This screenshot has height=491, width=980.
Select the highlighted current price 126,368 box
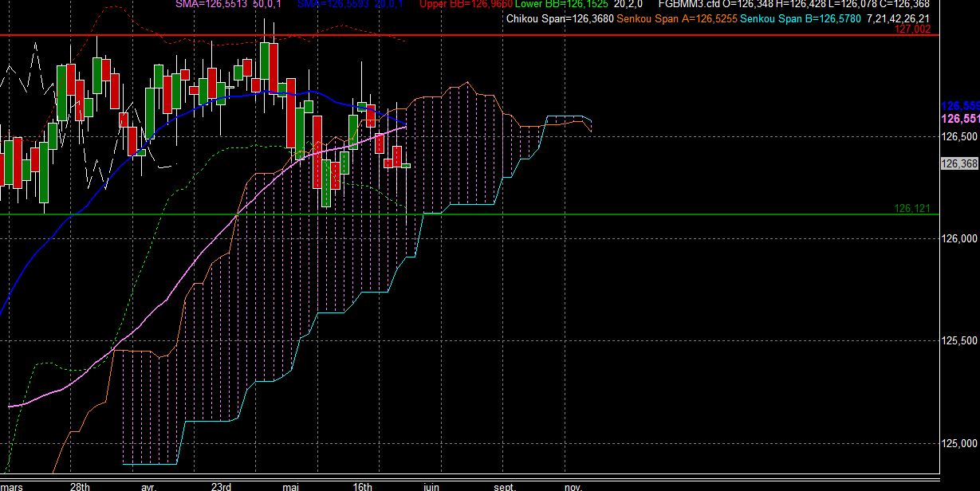(960, 163)
